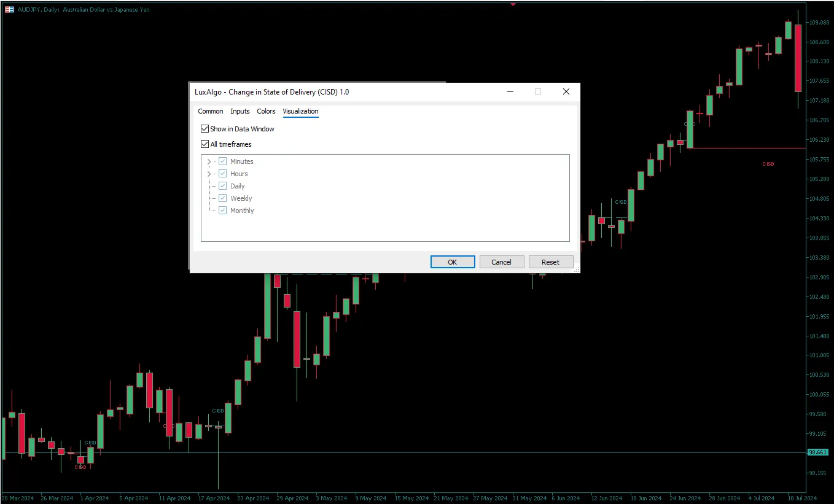Click the 20 Mar 2024 date label
The image size is (834, 504).
click(18, 498)
